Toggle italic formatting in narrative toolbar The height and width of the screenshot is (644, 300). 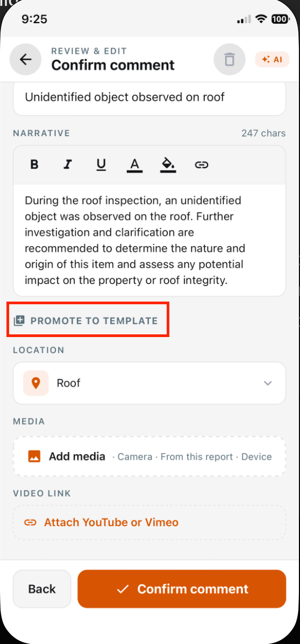[68, 165]
